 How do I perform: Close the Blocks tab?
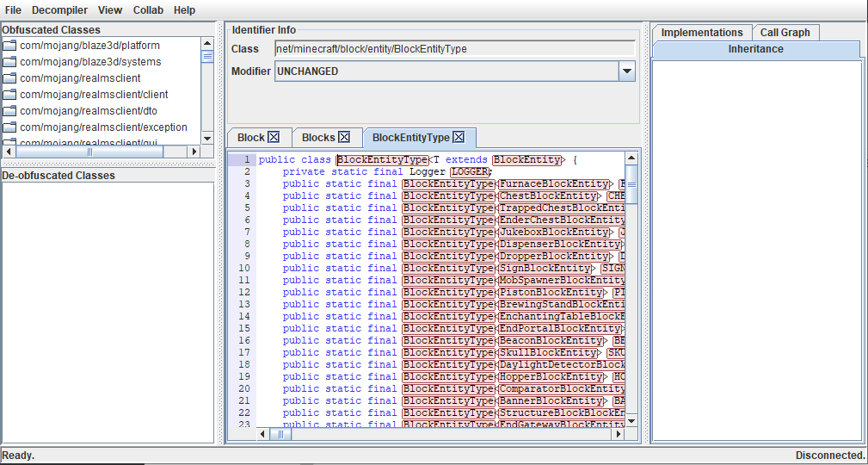click(344, 138)
